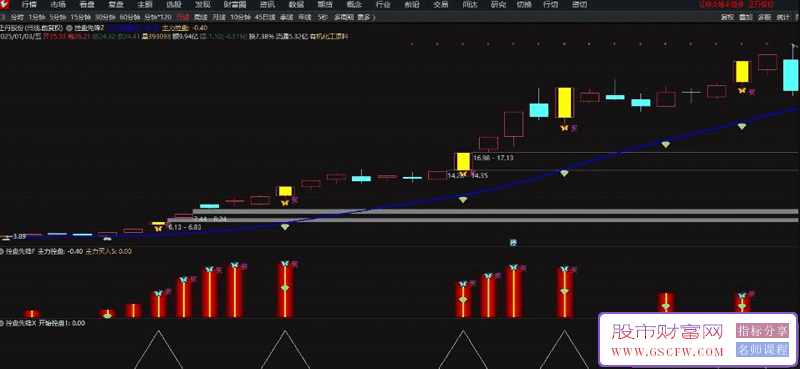This screenshot has height=369, width=800.
Task: Open the 数据 menu
Action: (296, 5)
